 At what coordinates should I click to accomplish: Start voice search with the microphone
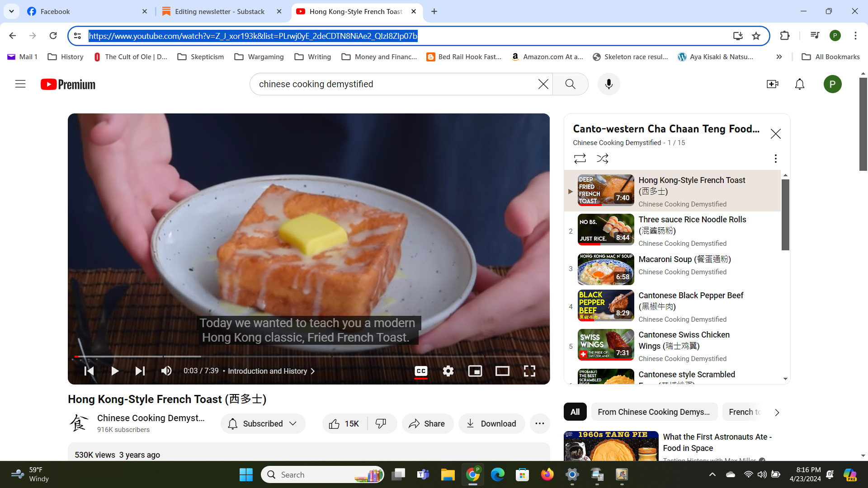609,84
